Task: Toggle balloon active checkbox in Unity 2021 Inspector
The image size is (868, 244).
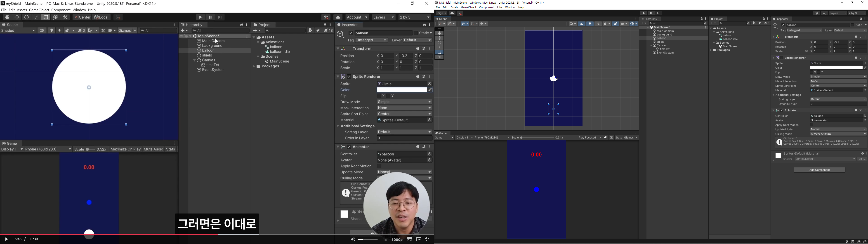Action: tap(783, 25)
